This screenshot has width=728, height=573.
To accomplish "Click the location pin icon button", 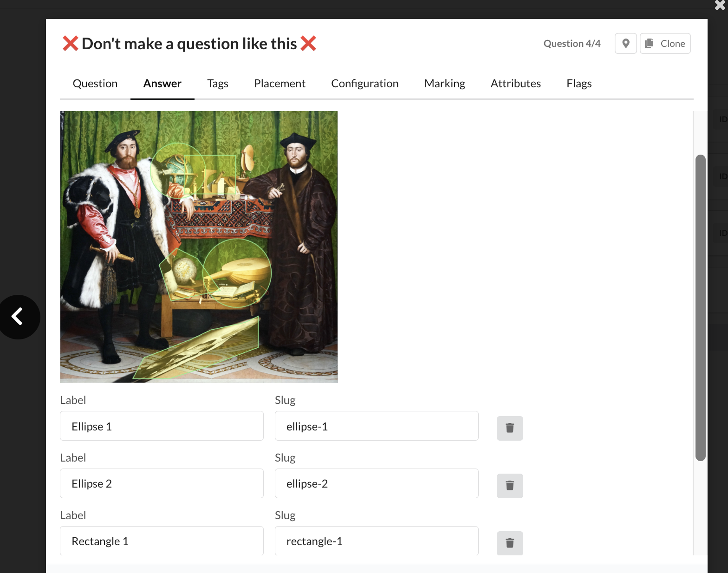I will tap(625, 44).
